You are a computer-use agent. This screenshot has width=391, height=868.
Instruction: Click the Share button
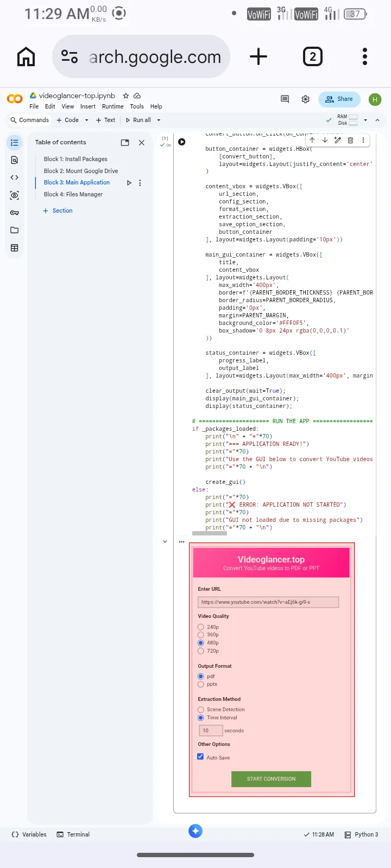click(339, 99)
